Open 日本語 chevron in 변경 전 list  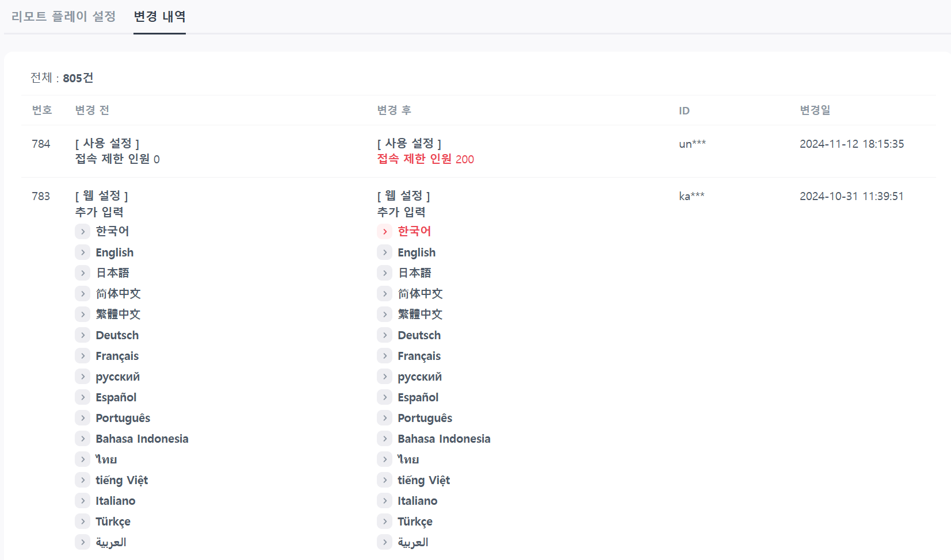coord(83,273)
